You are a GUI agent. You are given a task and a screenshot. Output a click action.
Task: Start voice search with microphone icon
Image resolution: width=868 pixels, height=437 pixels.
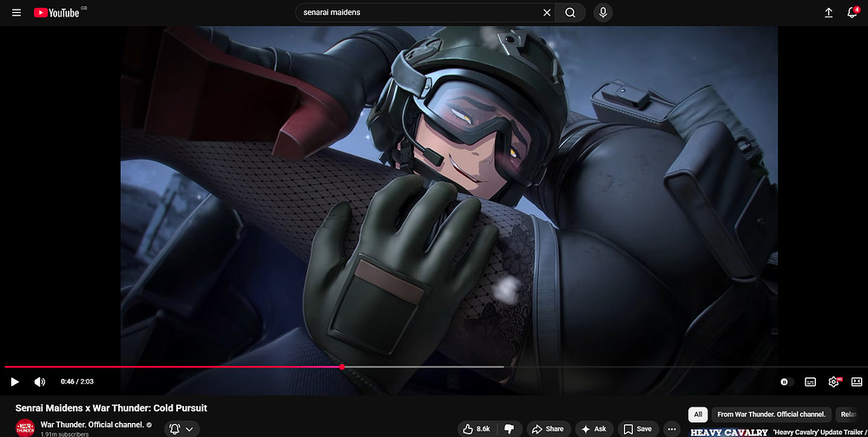coord(603,13)
